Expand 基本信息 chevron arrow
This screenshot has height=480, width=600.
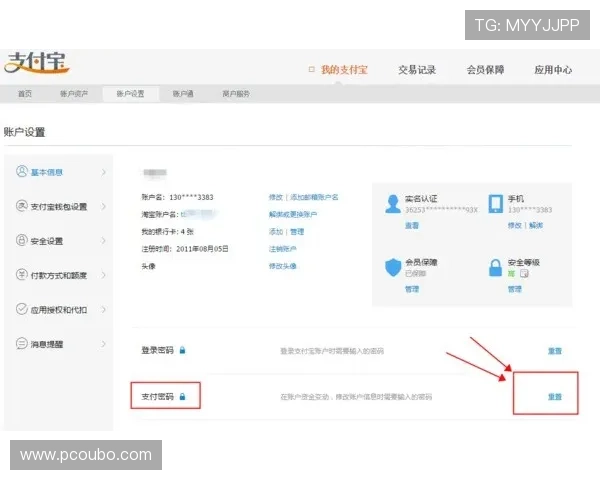click(x=103, y=172)
